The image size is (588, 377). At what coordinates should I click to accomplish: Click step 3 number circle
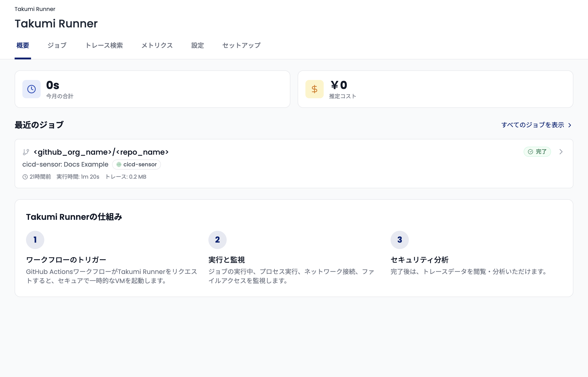click(399, 240)
